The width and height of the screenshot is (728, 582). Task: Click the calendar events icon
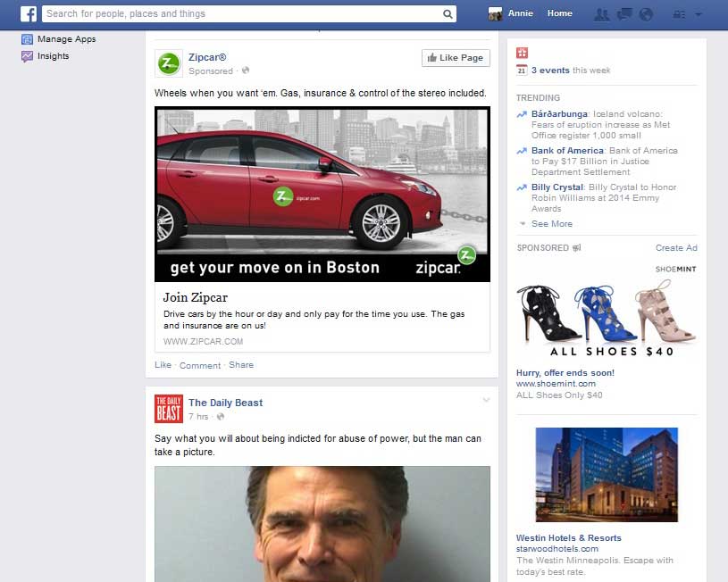click(522, 71)
